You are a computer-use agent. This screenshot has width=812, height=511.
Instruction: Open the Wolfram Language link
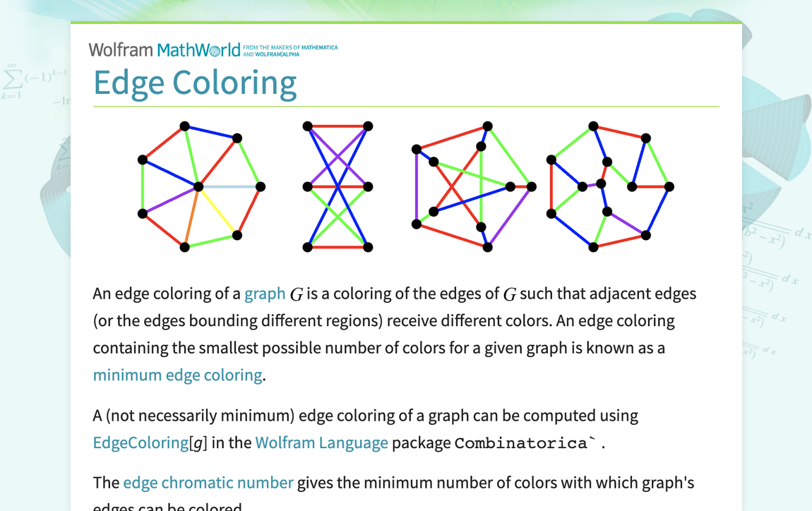point(321,443)
